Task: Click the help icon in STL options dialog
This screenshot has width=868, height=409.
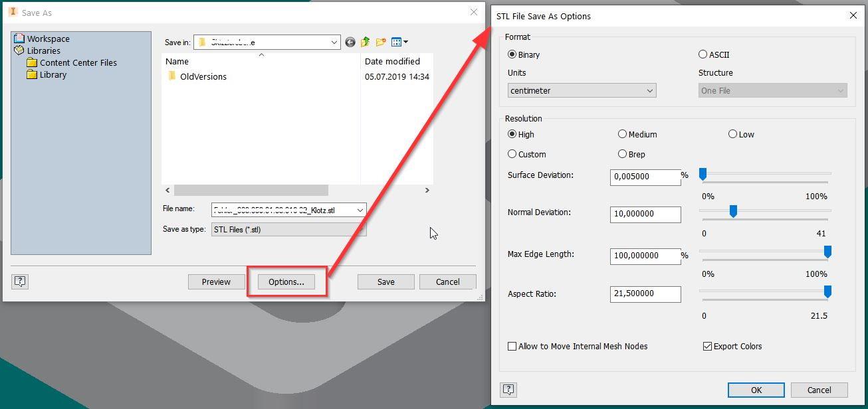Action: (x=508, y=389)
